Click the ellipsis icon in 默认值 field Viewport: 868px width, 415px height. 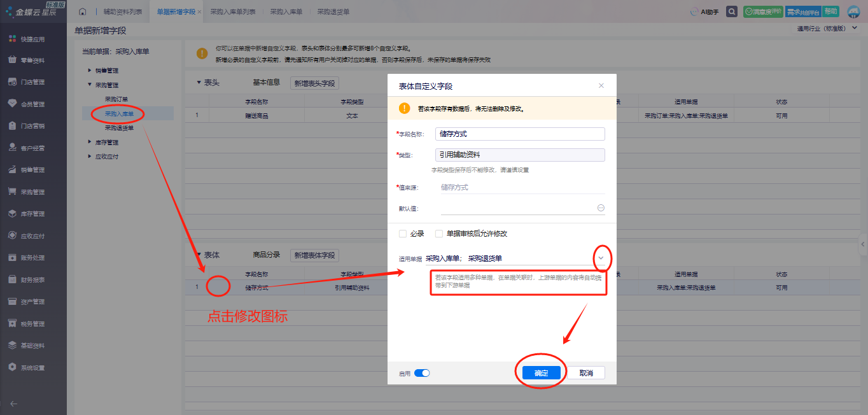[x=601, y=208]
